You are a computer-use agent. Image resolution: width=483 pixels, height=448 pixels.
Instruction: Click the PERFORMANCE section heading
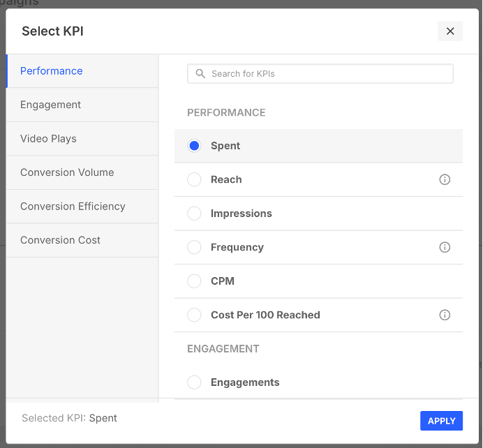(226, 112)
